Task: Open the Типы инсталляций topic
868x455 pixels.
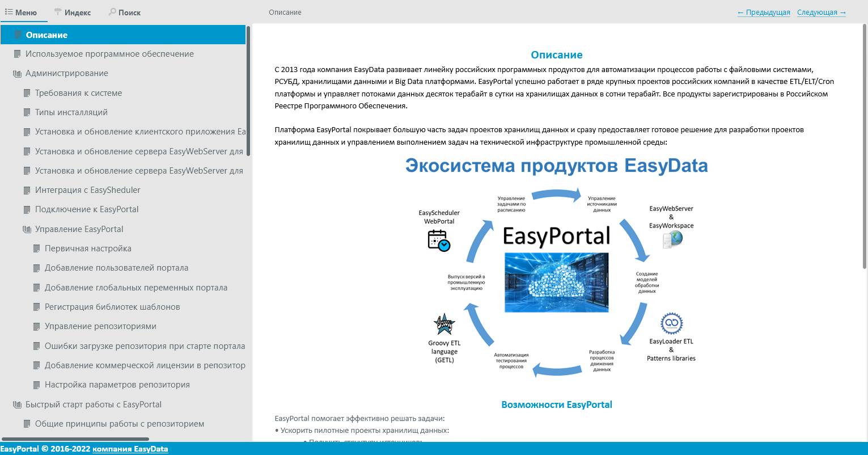Action: tap(71, 112)
